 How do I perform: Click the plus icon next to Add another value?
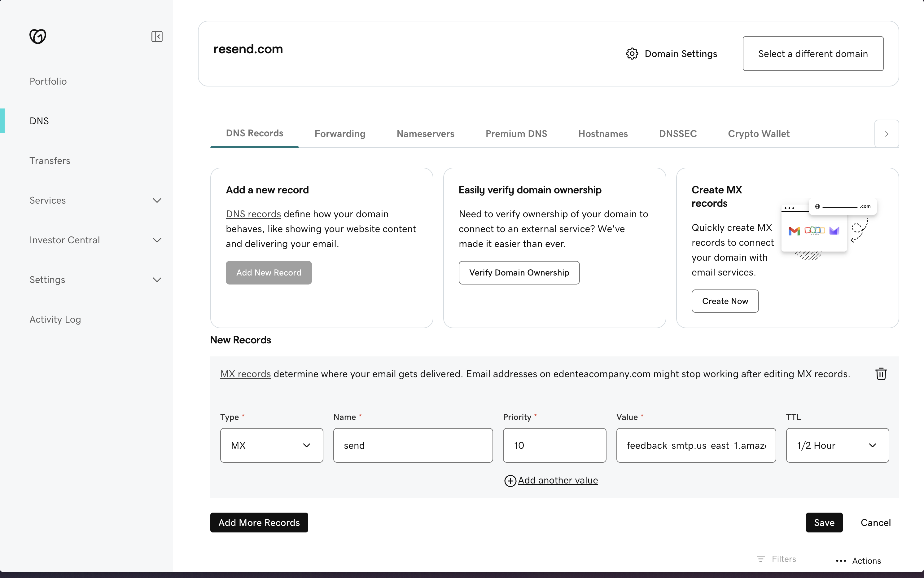click(x=510, y=480)
